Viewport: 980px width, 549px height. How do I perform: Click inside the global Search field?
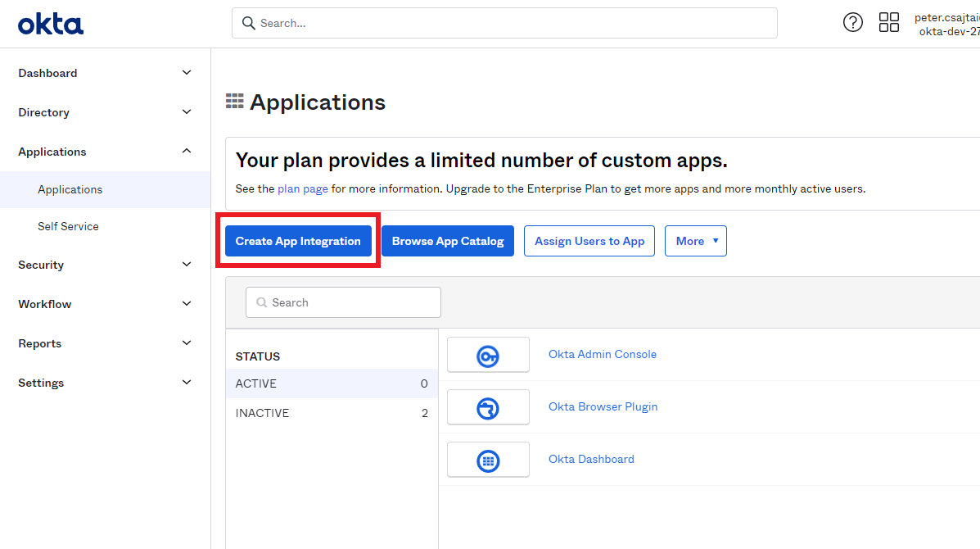click(504, 23)
